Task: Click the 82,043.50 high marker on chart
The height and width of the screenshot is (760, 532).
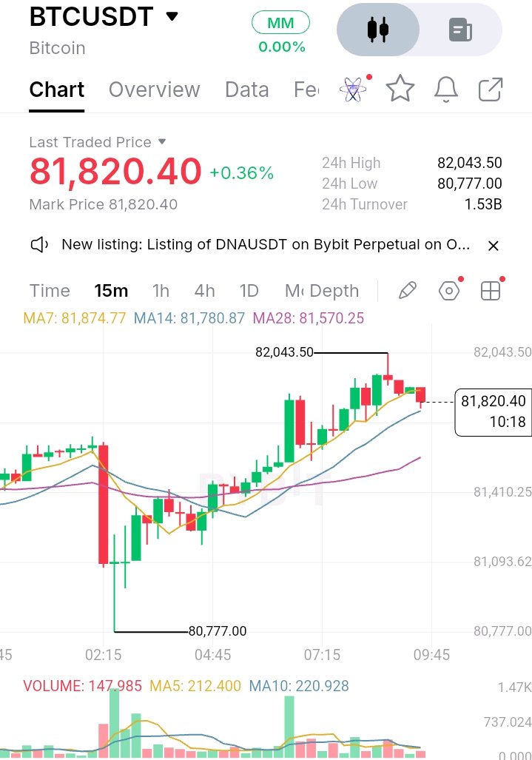Action: pyautogui.click(x=284, y=352)
